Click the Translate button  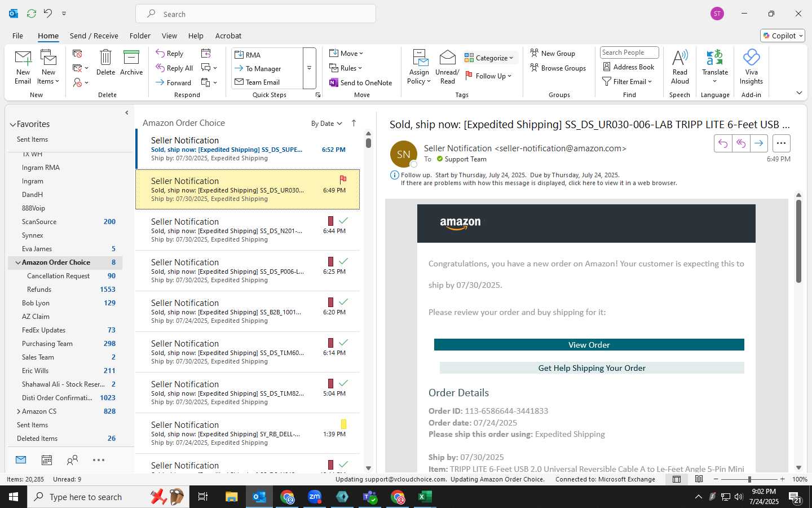pos(715,67)
